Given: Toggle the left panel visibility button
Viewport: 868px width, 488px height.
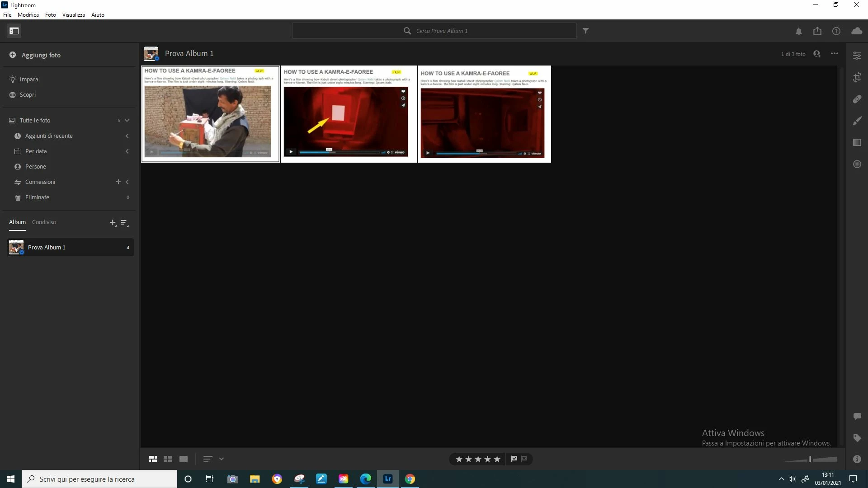Looking at the screenshot, I should coord(14,31).
